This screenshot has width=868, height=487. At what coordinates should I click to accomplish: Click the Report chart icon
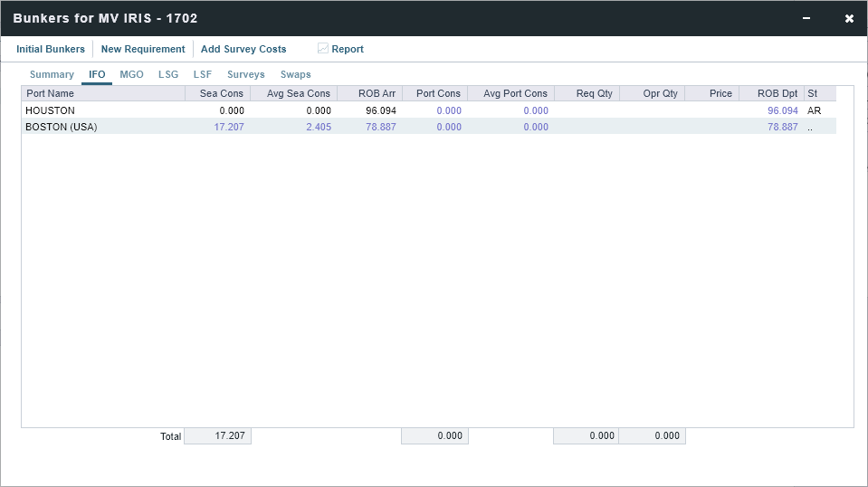coord(323,49)
